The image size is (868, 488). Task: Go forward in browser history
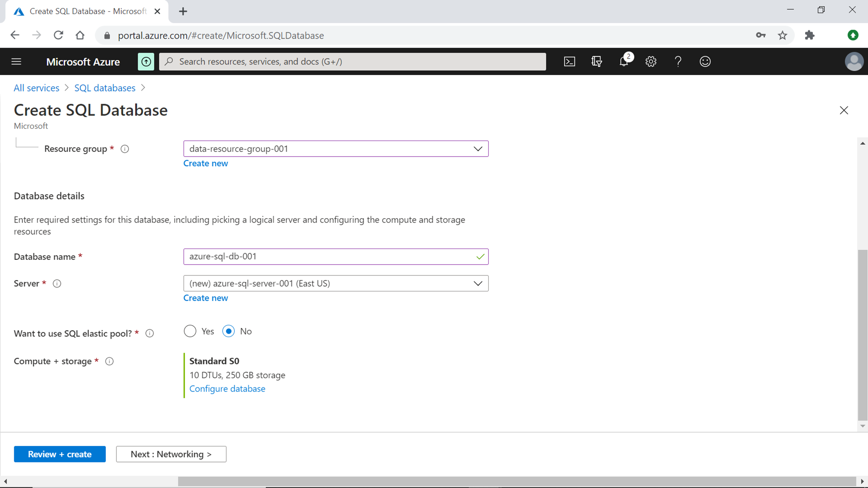pyautogui.click(x=36, y=35)
